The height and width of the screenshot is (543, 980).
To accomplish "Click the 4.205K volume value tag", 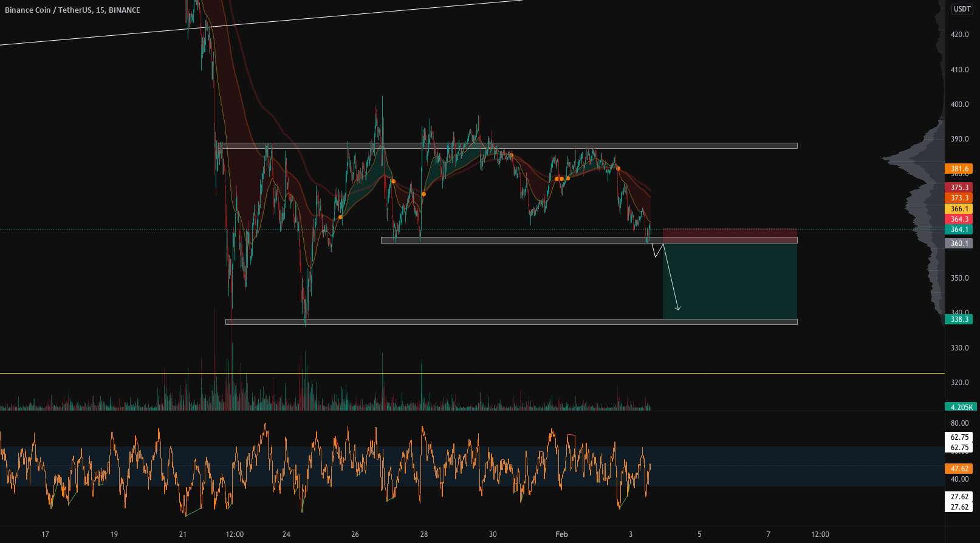I will 961,407.
